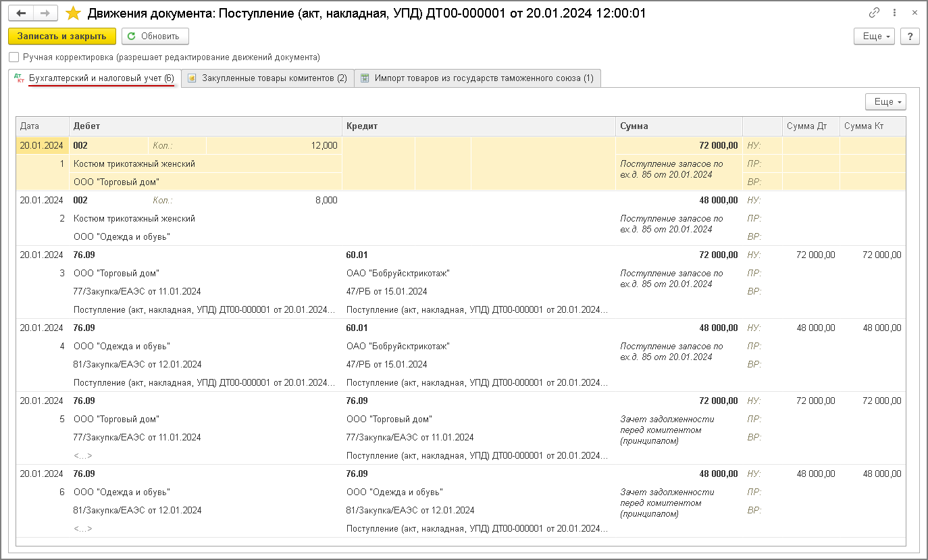Select credit ООО "Торговый дом" in entry 5
This screenshot has width=928, height=560.
pyautogui.click(x=389, y=419)
